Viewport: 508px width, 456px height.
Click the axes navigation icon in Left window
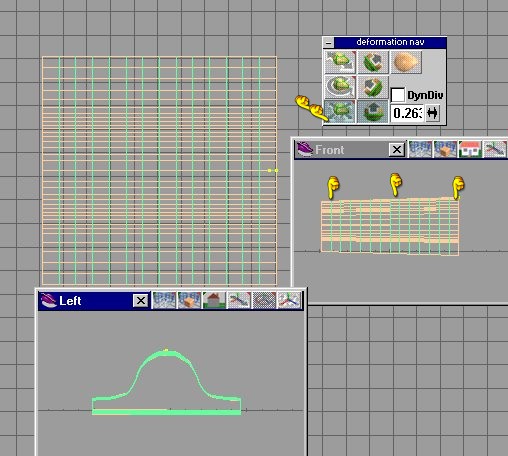(x=239, y=300)
